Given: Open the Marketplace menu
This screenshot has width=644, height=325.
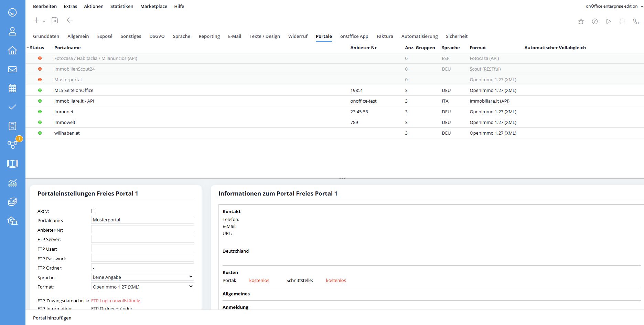Looking at the screenshot, I should click(x=153, y=6).
